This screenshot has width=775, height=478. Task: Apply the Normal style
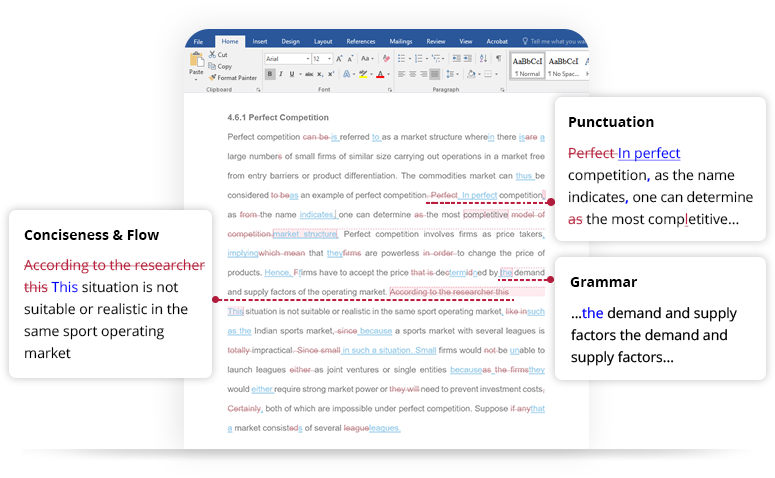click(x=527, y=66)
